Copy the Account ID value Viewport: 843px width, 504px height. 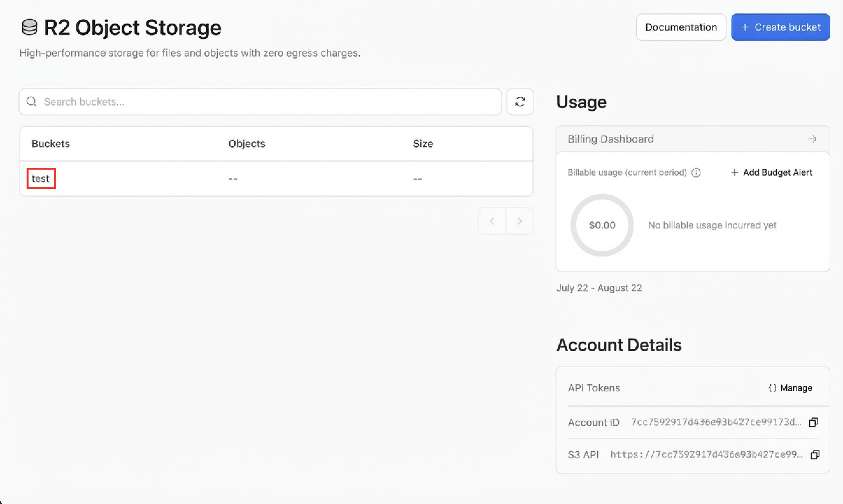pyautogui.click(x=813, y=422)
